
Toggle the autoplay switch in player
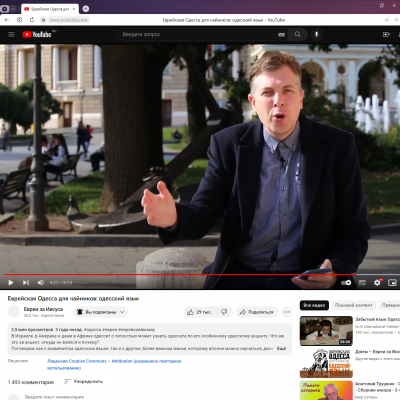[346, 283]
